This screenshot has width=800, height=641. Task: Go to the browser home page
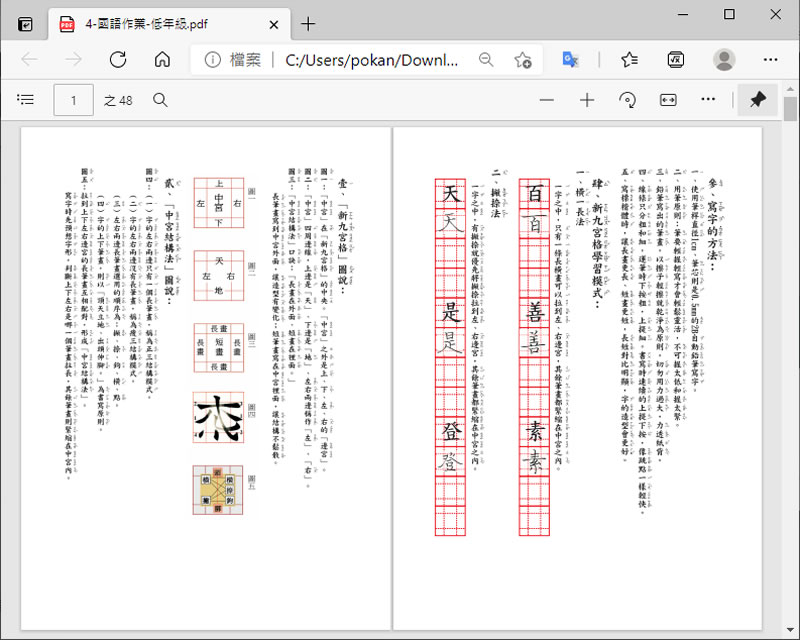161,59
